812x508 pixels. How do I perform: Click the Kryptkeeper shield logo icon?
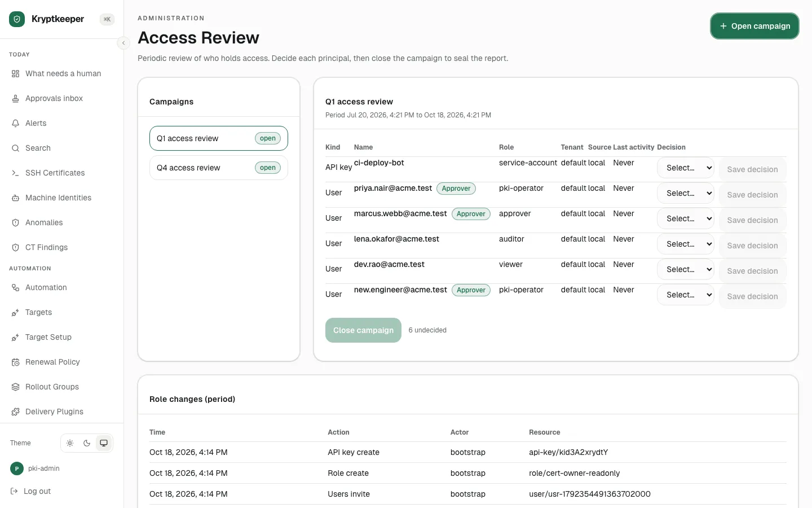pyautogui.click(x=17, y=19)
